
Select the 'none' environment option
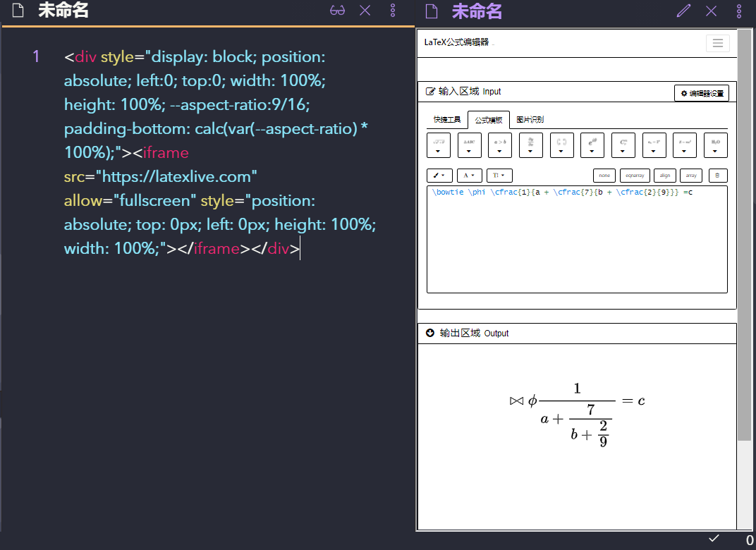tap(604, 176)
